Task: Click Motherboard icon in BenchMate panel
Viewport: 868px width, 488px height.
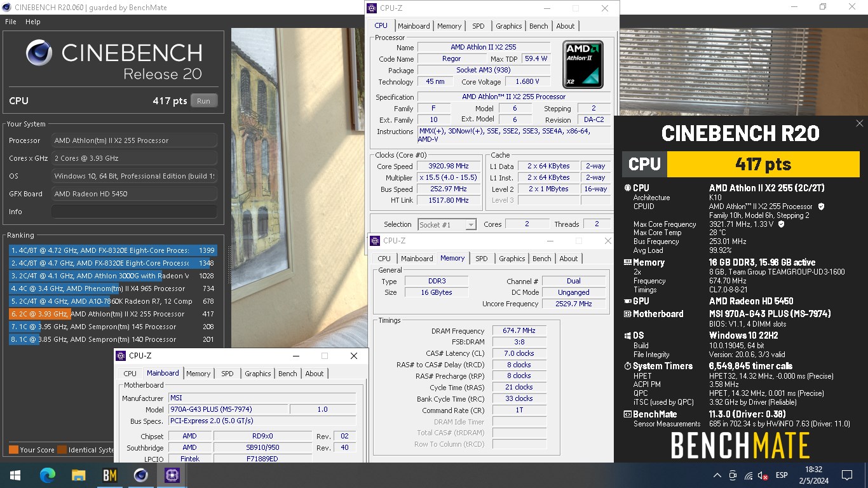Action: (628, 314)
